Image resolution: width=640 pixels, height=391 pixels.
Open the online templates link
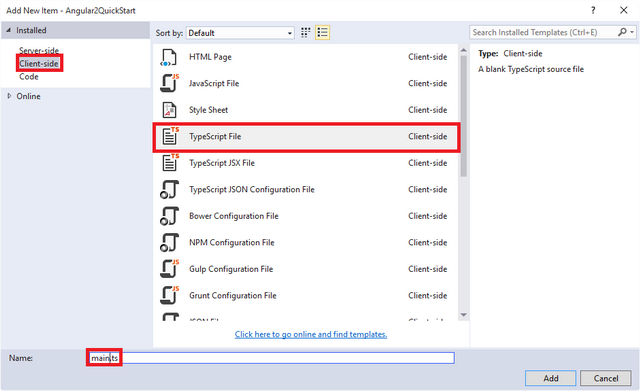click(x=311, y=334)
